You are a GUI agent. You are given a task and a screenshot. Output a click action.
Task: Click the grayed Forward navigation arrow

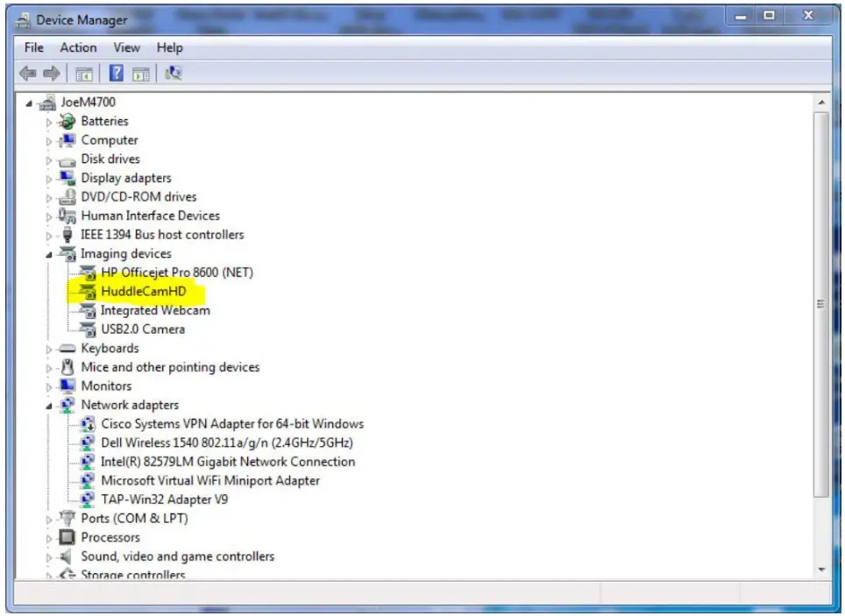tap(50, 74)
